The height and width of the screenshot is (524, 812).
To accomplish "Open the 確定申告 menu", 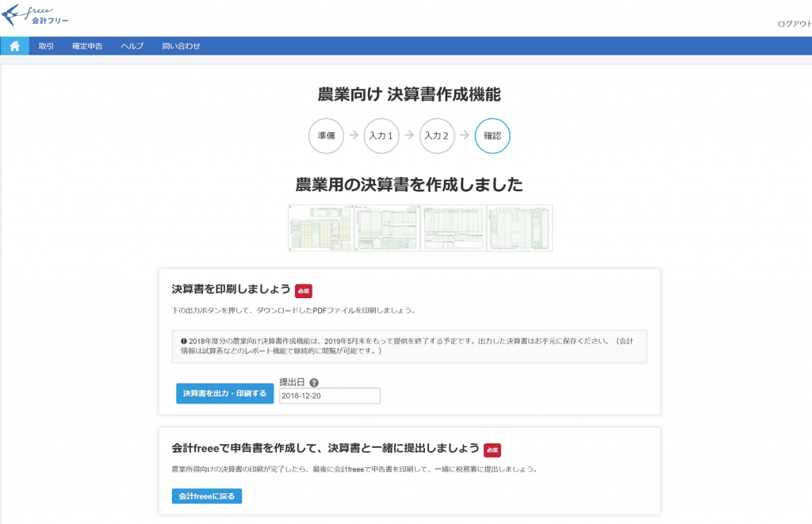I will tap(87, 46).
